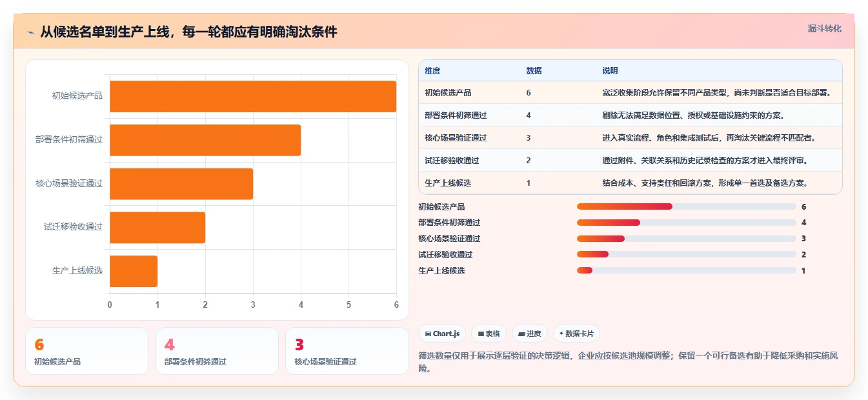Click 试迁移验收通过 label in the progress list
This screenshot has width=868, height=400.
point(445,255)
